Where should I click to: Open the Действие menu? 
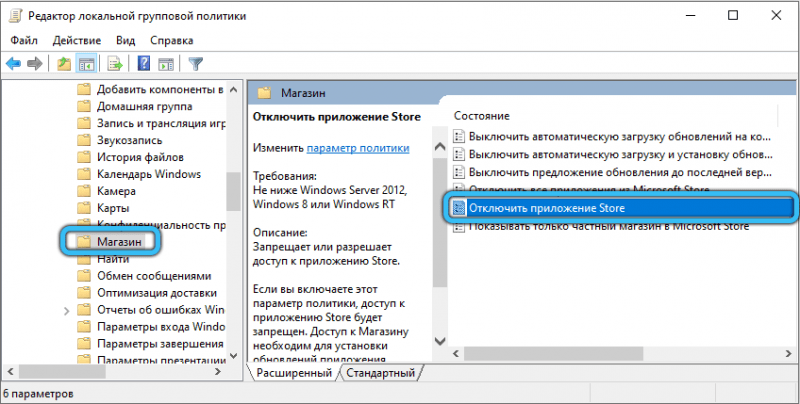click(x=77, y=40)
